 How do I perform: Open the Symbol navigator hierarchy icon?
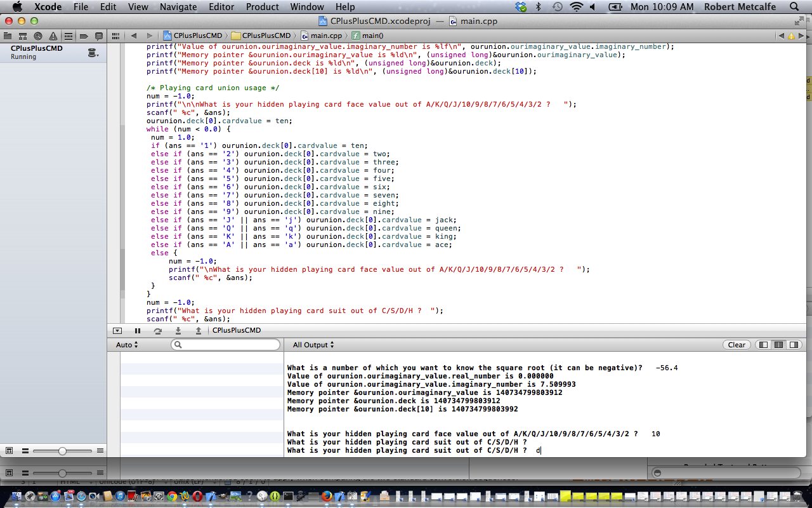pos(23,36)
